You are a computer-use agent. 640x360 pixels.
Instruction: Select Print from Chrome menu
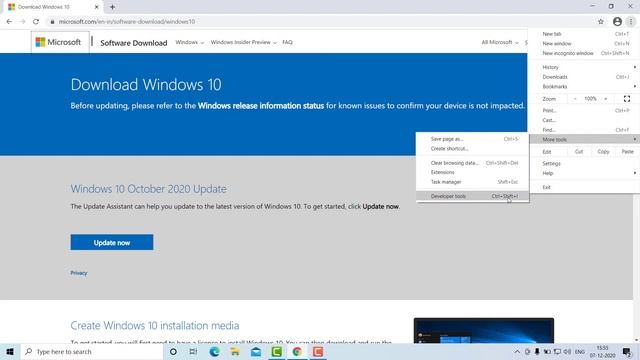[584, 111]
